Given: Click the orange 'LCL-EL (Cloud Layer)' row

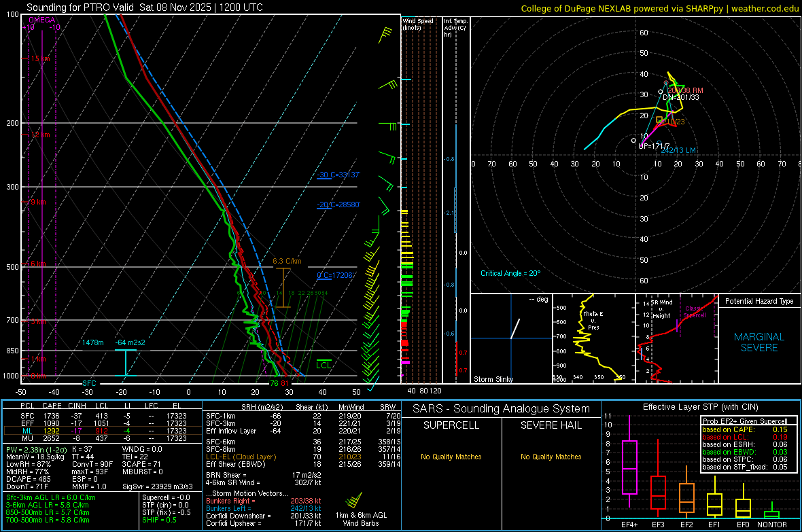Looking at the screenshot, I should click(303, 457).
